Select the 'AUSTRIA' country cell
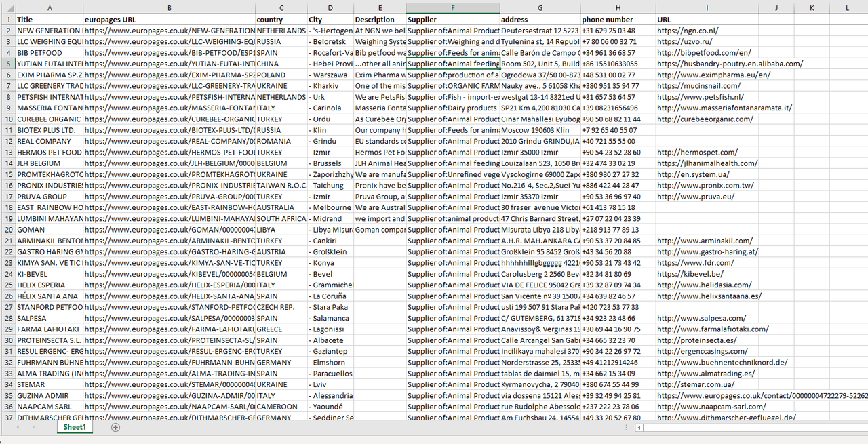The image size is (868, 444). [281, 251]
